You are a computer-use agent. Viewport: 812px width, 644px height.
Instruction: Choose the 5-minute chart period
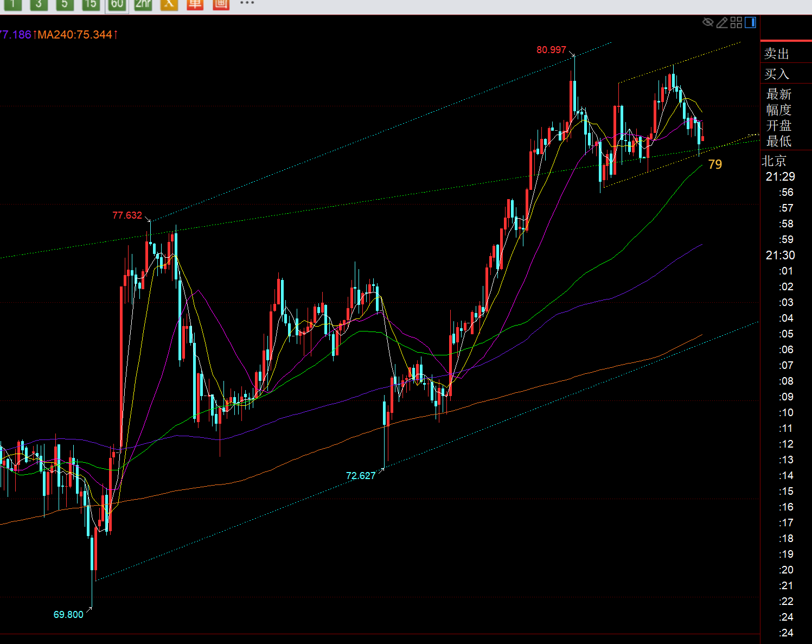65,4
